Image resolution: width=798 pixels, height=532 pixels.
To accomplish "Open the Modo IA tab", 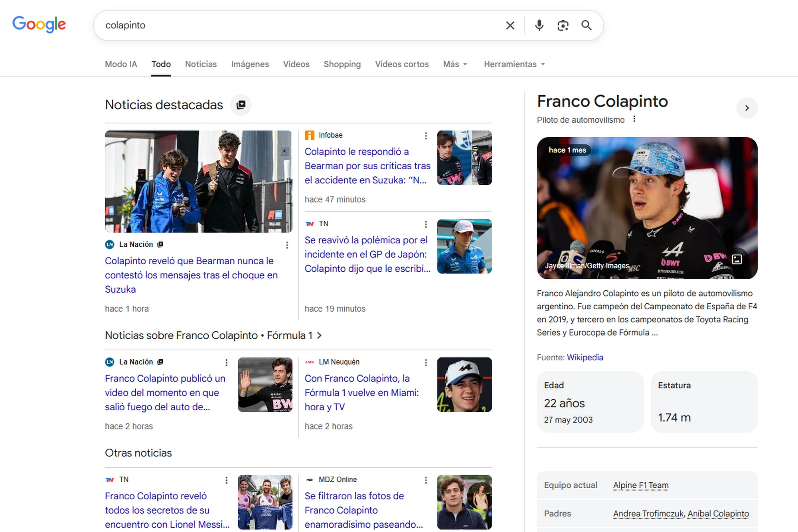I will [x=121, y=64].
